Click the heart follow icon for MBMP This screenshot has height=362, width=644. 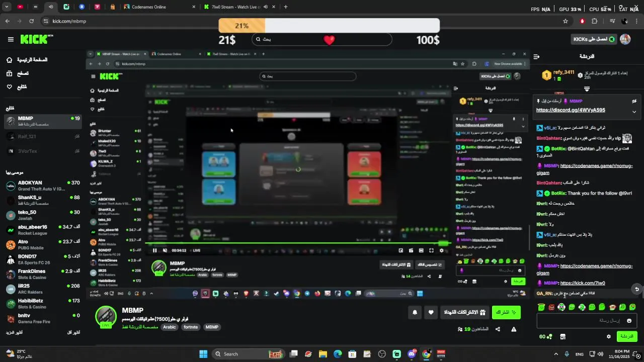click(431, 313)
